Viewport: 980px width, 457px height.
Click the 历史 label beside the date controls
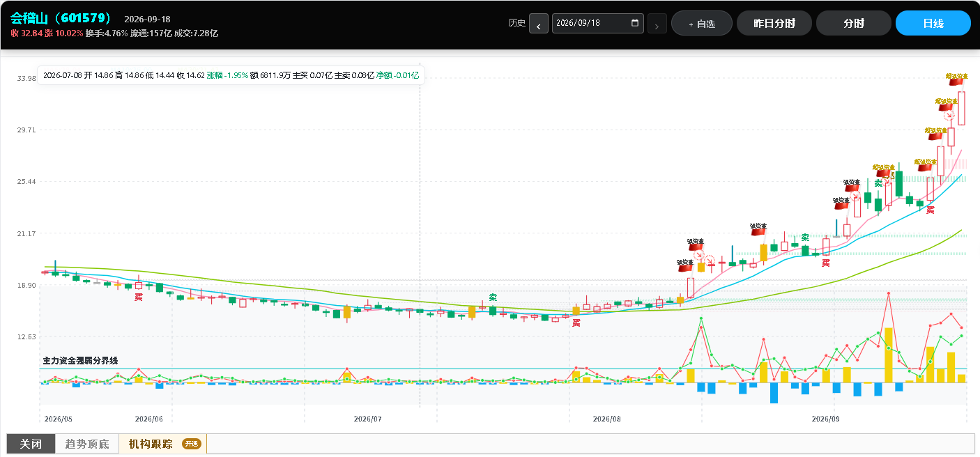pos(517,23)
